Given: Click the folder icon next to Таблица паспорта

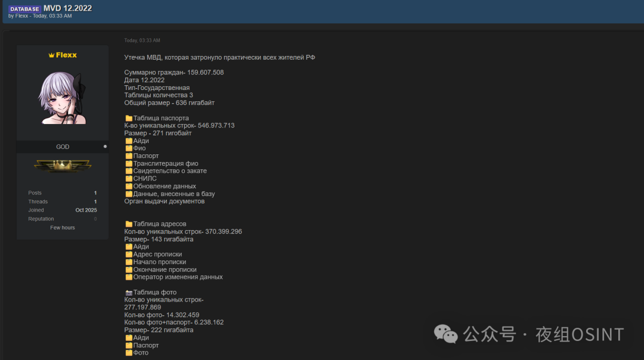Looking at the screenshot, I should tap(128, 118).
